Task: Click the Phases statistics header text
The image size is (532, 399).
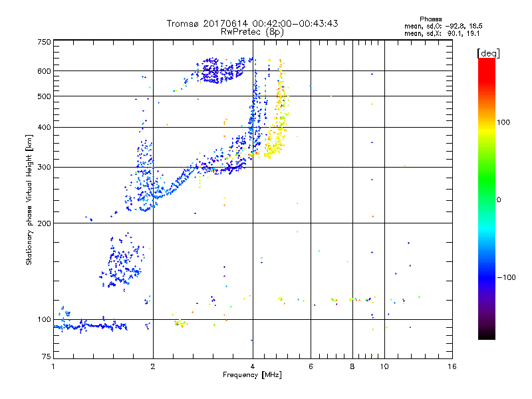Action: click(x=430, y=19)
